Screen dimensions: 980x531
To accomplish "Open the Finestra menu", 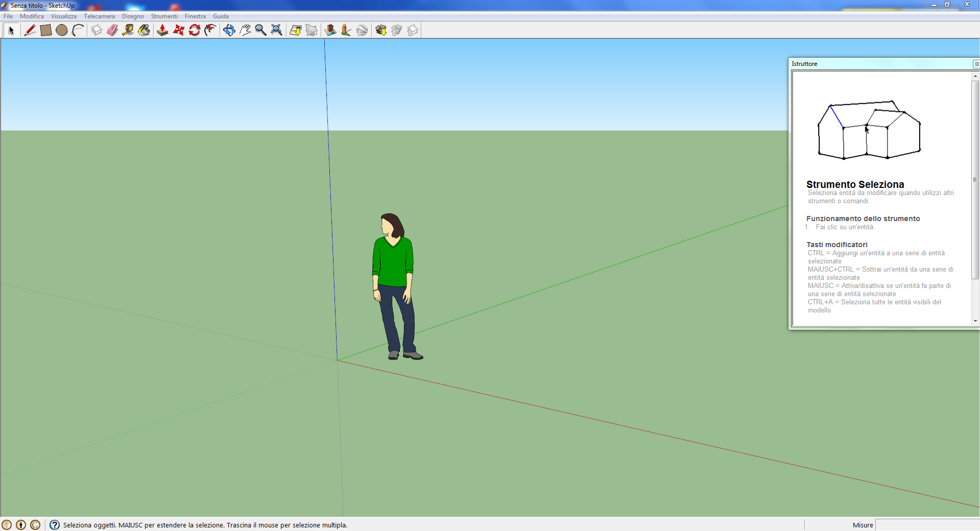I will (x=195, y=16).
